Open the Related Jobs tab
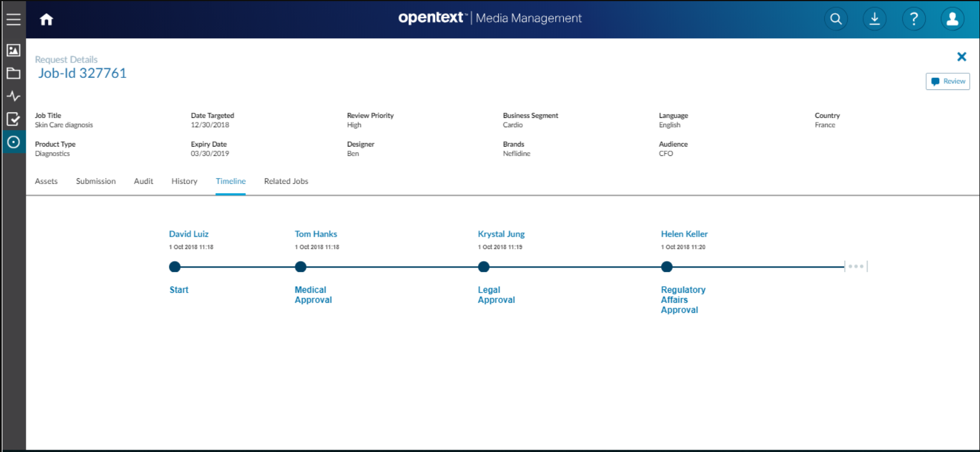The width and height of the screenshot is (980, 452). tap(286, 181)
